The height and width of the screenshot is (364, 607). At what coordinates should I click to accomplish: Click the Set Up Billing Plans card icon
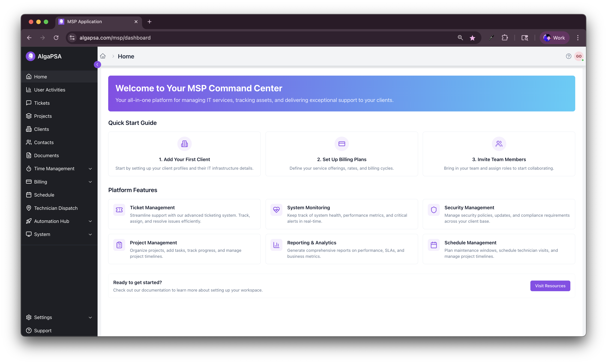(x=342, y=144)
